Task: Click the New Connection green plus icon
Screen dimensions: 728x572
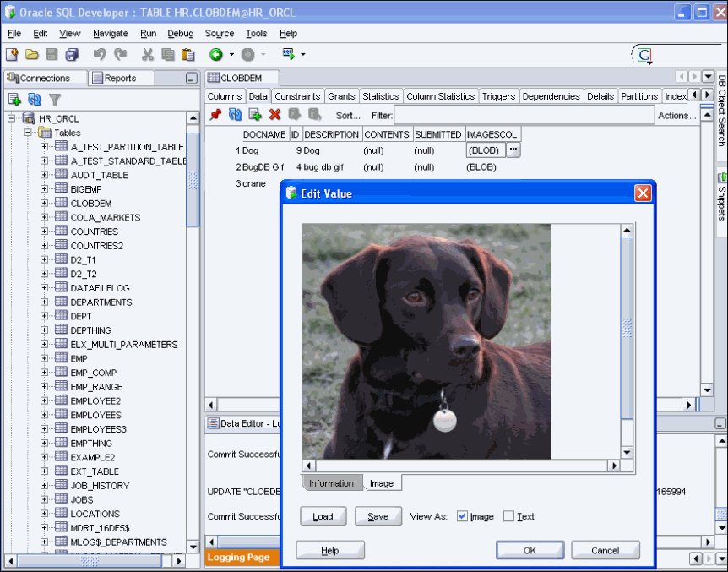Action: click(14, 99)
